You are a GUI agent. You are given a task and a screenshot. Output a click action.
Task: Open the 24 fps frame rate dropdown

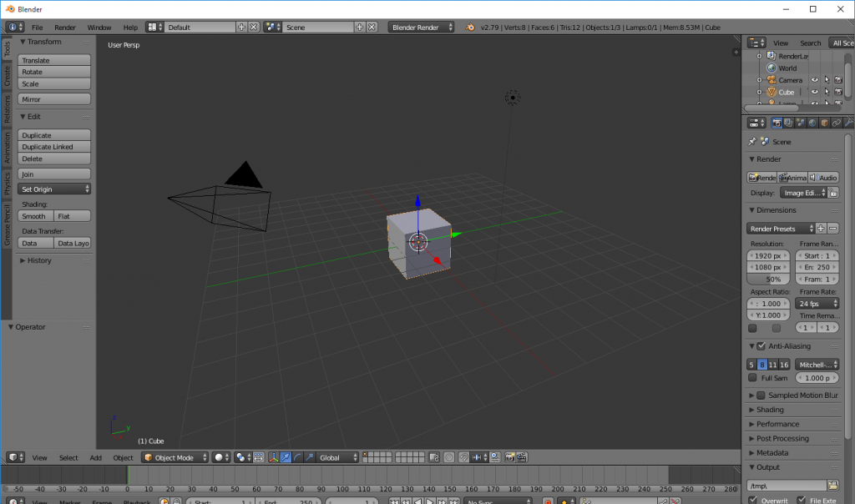pyautogui.click(x=817, y=304)
